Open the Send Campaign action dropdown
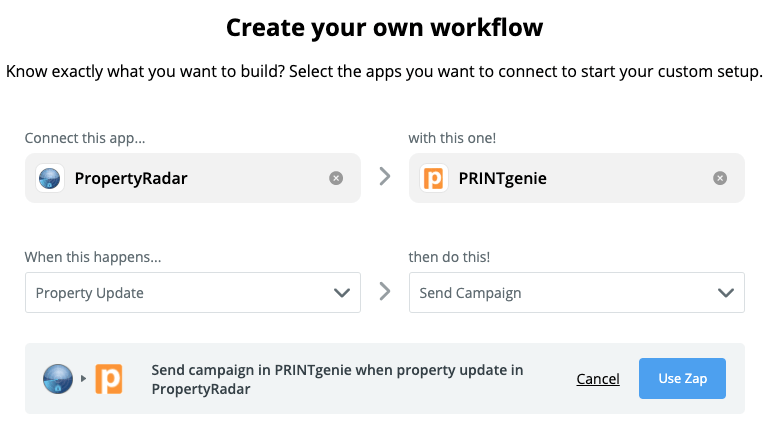777x430 pixels. point(577,292)
